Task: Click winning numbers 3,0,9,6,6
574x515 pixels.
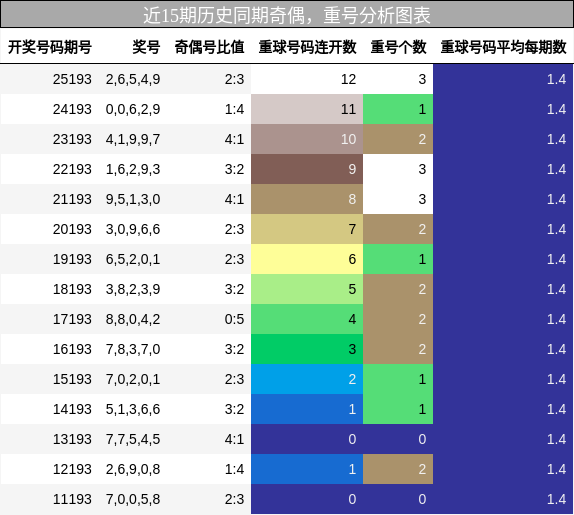Action: pyautogui.click(x=133, y=229)
